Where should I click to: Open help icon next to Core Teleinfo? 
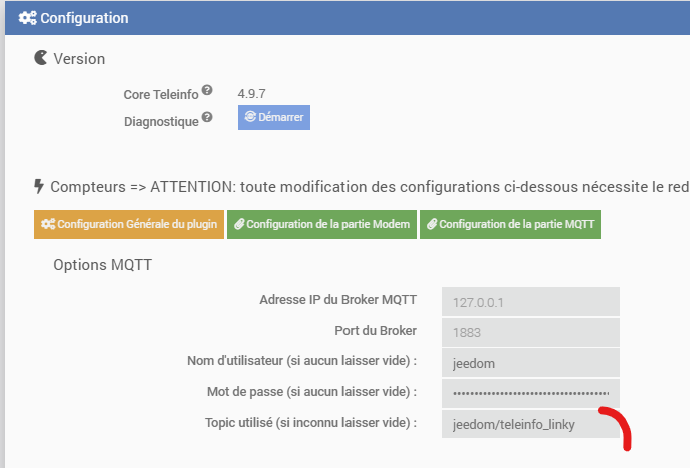pos(207,90)
